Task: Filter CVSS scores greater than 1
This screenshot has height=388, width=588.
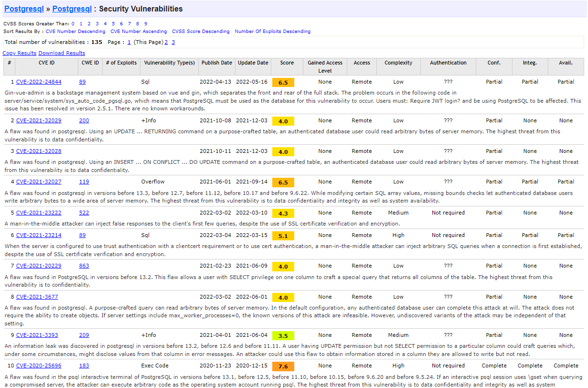Action: pos(81,23)
